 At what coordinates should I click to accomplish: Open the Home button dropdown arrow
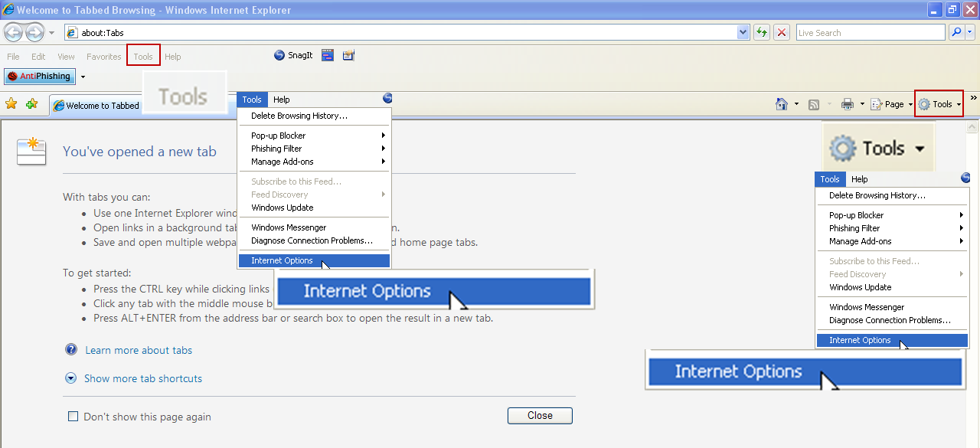(x=796, y=104)
